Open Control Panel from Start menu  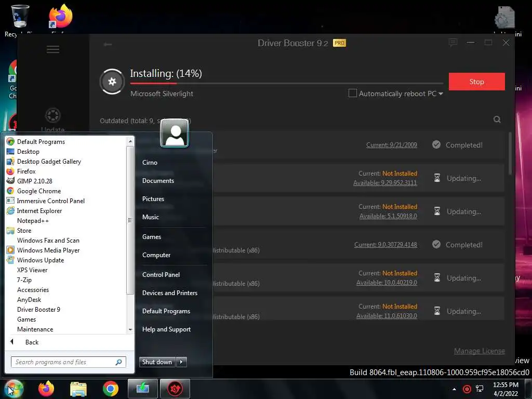[x=161, y=275]
